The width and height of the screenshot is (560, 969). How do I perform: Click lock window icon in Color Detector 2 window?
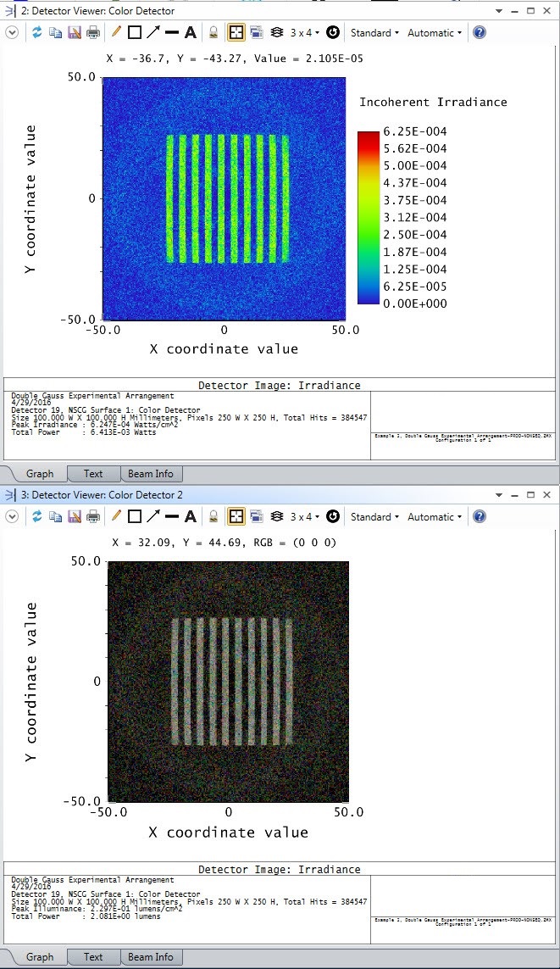point(213,516)
